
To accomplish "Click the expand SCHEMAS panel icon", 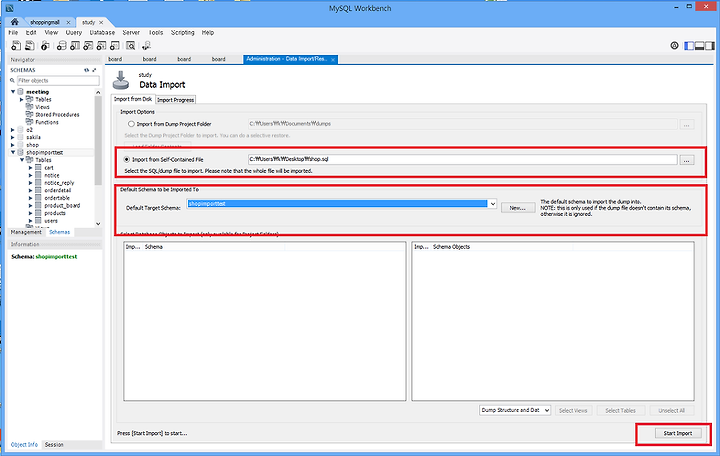I will [94, 70].
